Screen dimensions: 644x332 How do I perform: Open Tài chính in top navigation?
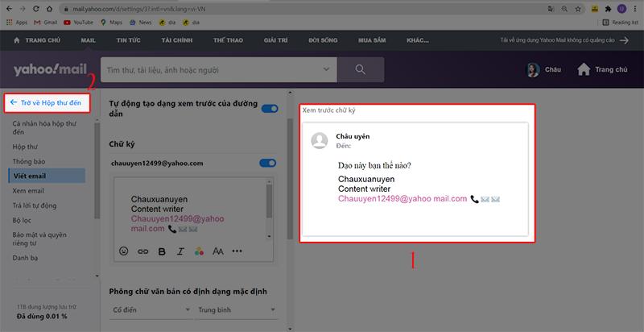177,40
